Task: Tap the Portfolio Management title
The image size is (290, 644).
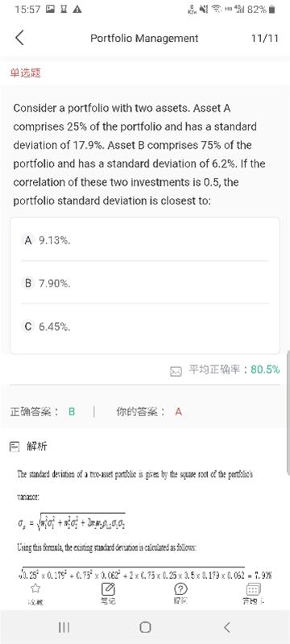Action: pyautogui.click(x=144, y=38)
